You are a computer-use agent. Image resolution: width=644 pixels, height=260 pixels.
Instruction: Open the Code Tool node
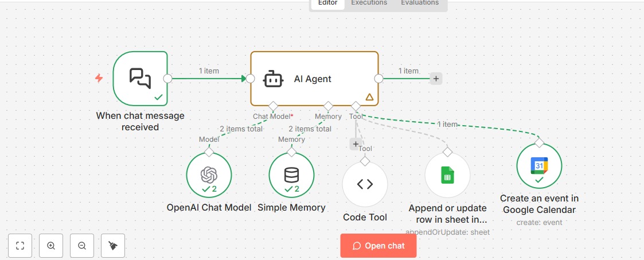[365, 184]
